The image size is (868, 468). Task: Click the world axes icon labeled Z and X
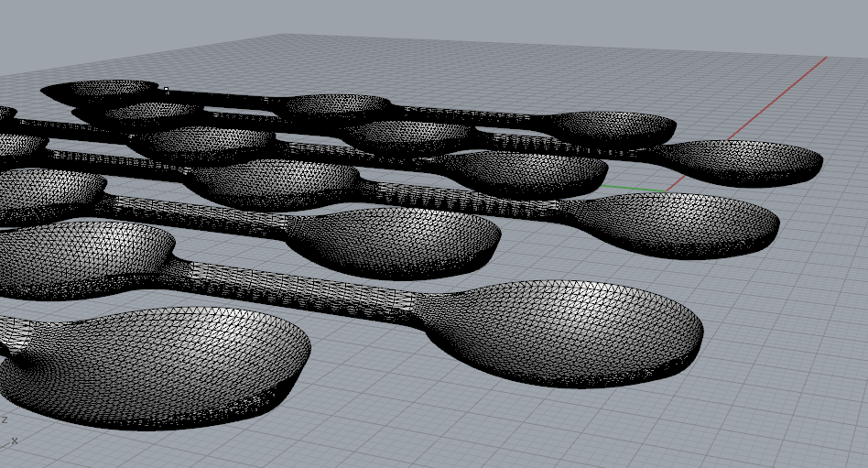[7, 432]
